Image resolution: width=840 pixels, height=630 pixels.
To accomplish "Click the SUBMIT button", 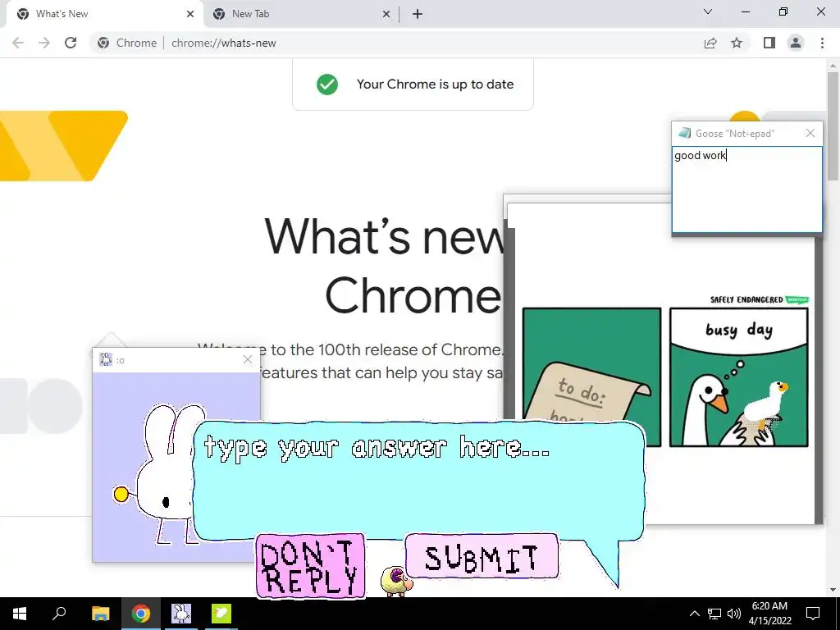I will [x=482, y=557].
